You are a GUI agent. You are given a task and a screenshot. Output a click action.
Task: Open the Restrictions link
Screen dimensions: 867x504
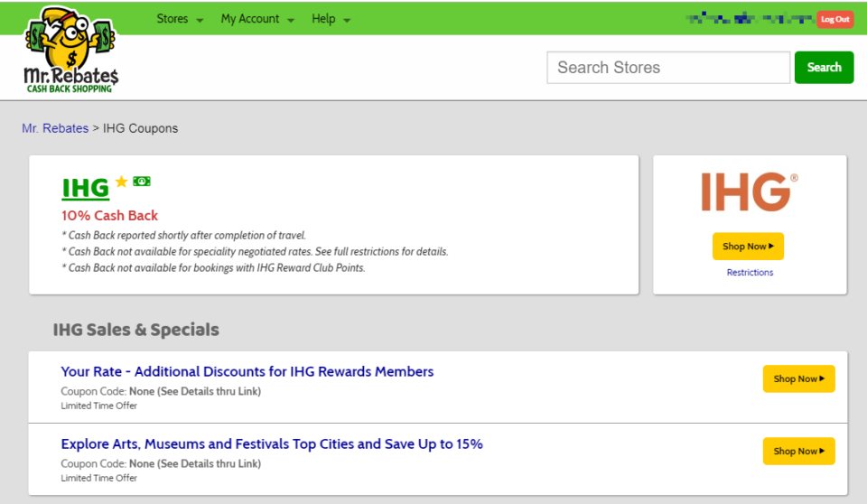pyautogui.click(x=750, y=273)
